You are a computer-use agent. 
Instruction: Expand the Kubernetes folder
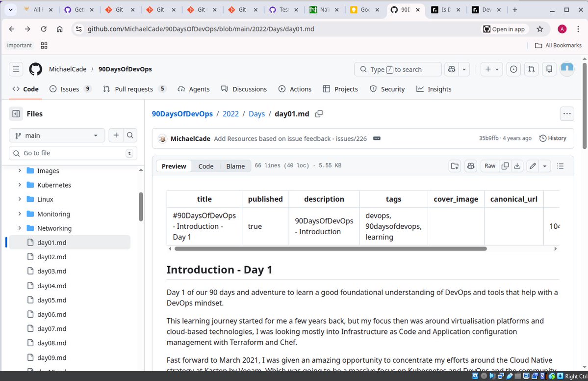(x=20, y=185)
